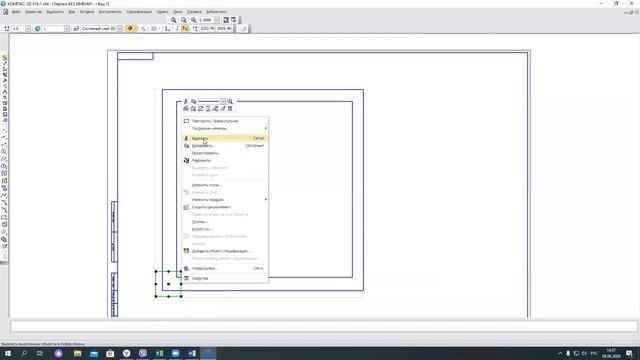Choose Разрушить in the context menu
The height and width of the screenshot is (360, 640).
[225, 160]
